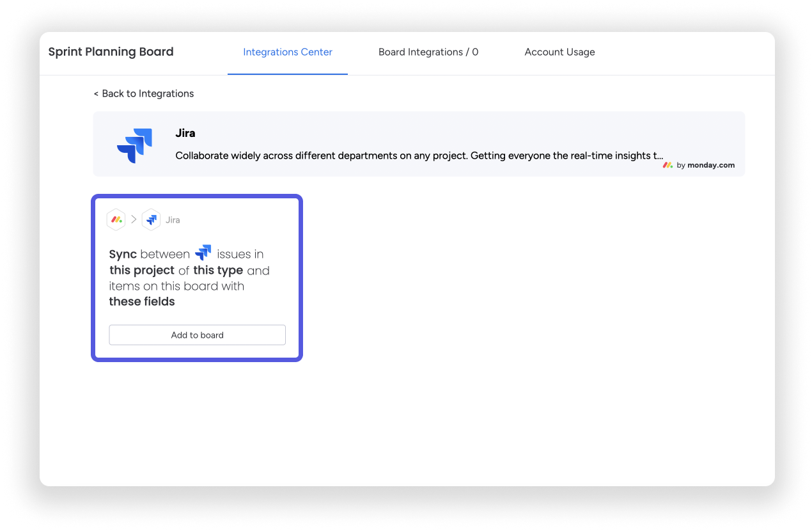This screenshot has height=531, width=812.
Task: Select 'these fields' in the recipe text
Action: point(142,301)
